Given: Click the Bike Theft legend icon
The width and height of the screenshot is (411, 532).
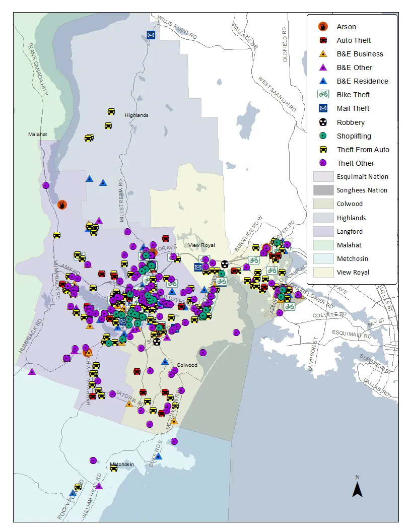Looking at the screenshot, I should coord(323,94).
